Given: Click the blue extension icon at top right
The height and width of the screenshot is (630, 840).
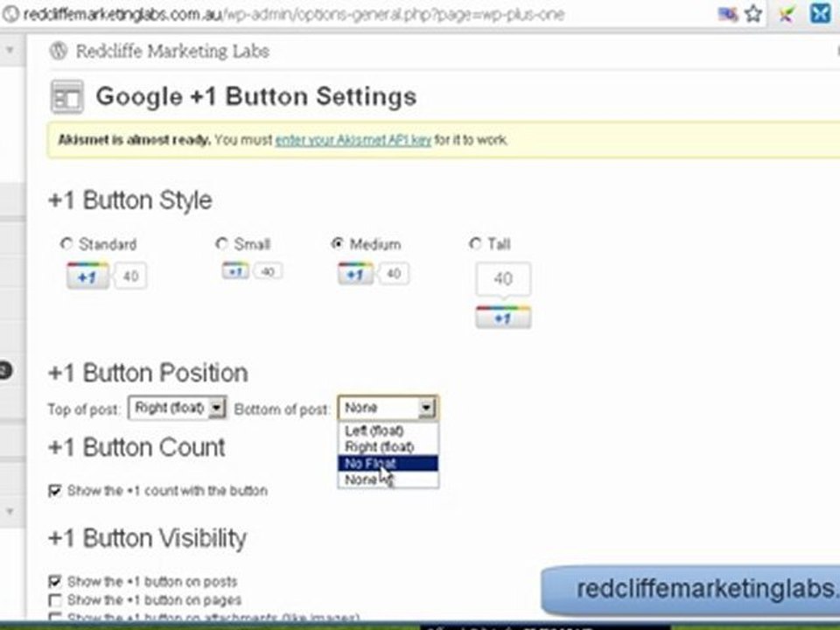Looking at the screenshot, I should point(820,13).
